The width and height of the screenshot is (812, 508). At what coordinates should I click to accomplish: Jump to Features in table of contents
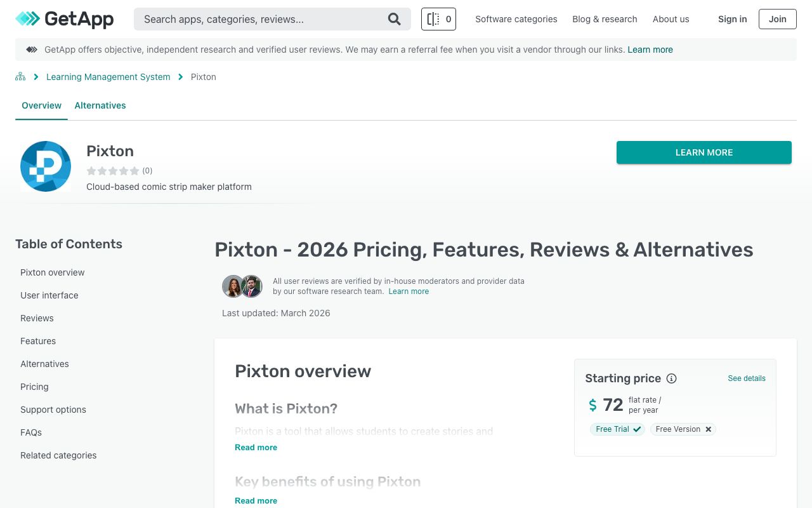click(x=38, y=341)
